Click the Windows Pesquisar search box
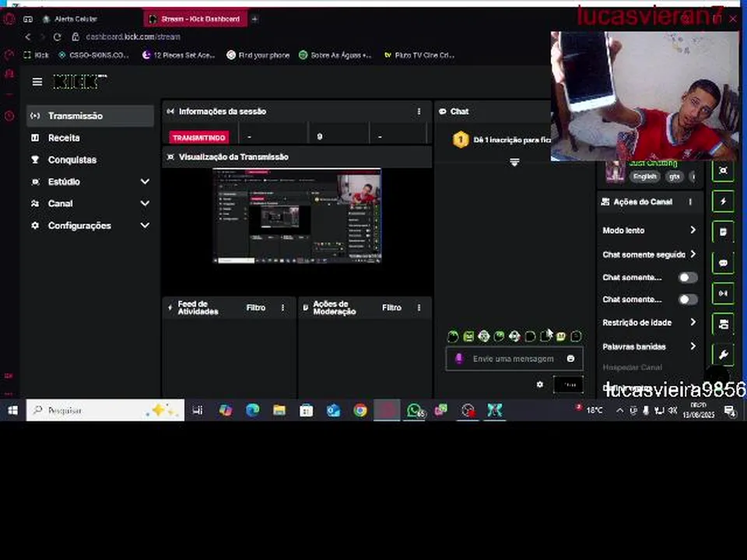Image resolution: width=747 pixels, height=560 pixels. click(105, 410)
